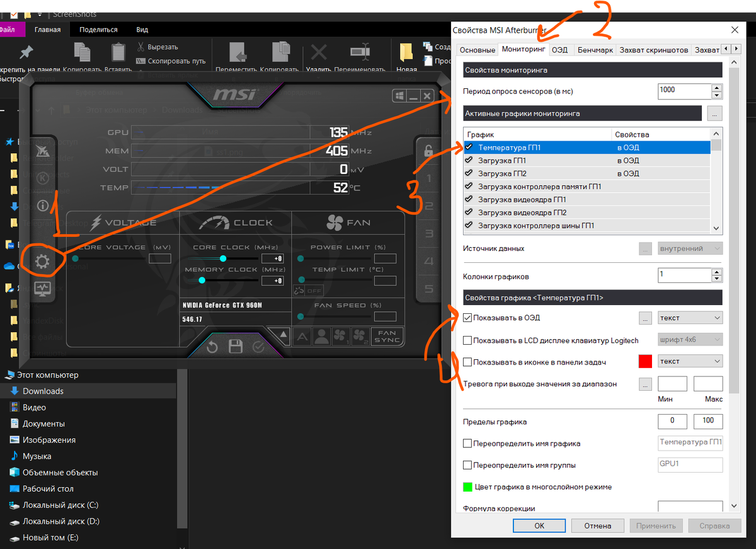756x549 pixels.
Task: Select profile slot 3 in Afterburner
Action: pos(429,234)
